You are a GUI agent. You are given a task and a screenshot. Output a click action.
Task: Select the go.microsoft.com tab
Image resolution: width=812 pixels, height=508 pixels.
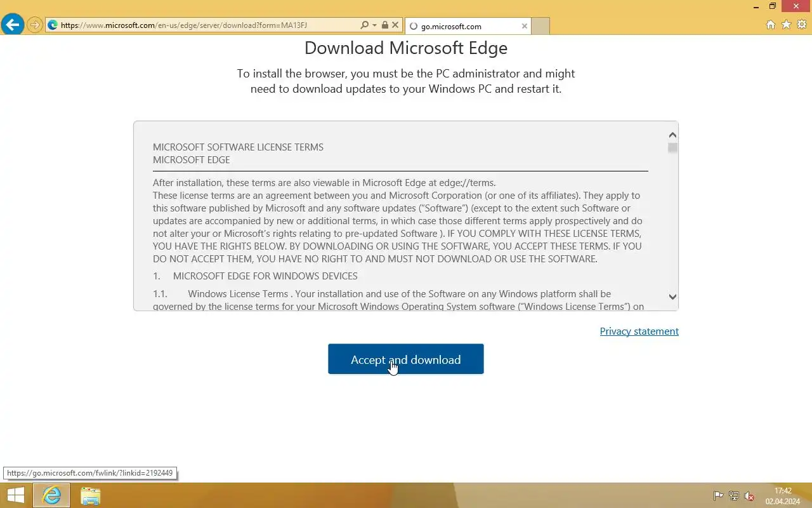click(467, 26)
